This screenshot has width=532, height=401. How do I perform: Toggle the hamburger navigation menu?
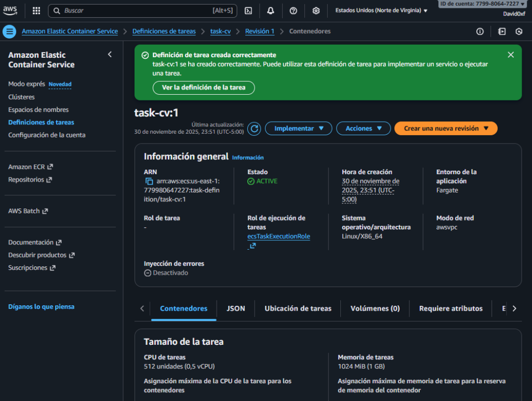click(9, 31)
